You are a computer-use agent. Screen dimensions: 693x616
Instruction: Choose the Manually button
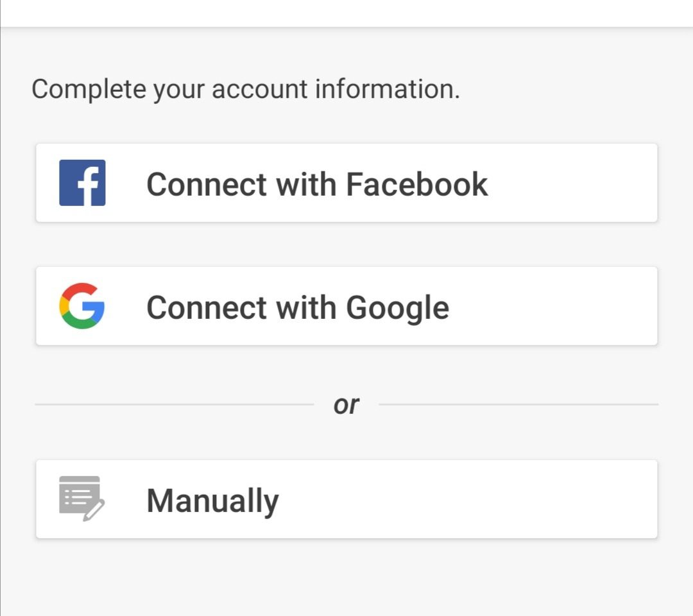pyautogui.click(x=346, y=499)
